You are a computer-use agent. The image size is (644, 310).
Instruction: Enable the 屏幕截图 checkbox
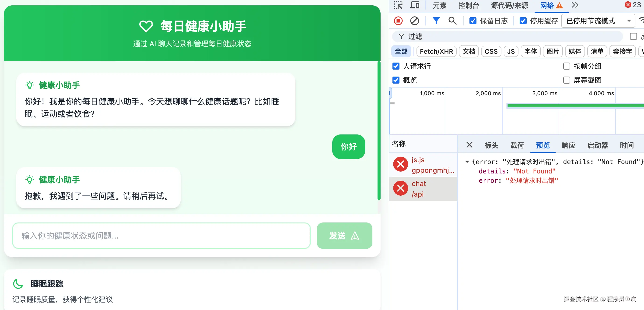(x=567, y=80)
